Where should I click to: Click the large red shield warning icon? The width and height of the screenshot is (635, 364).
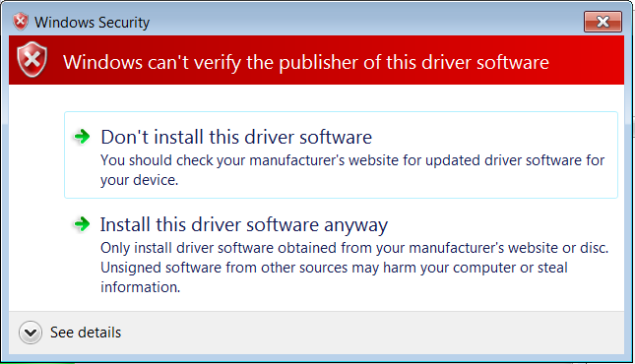[32, 60]
